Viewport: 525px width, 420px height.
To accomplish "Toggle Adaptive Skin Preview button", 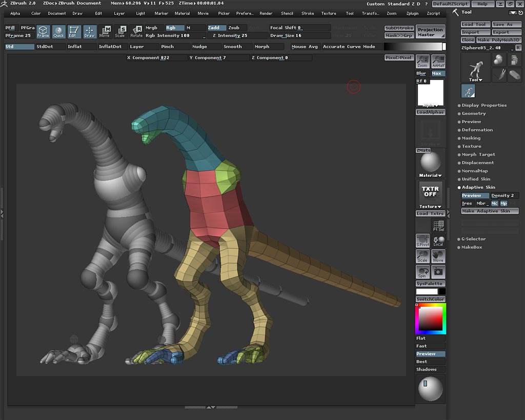I will click(475, 195).
